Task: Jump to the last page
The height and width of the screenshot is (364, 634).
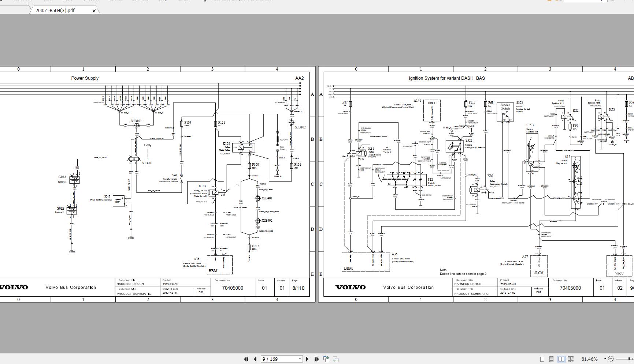Action: 316,359
